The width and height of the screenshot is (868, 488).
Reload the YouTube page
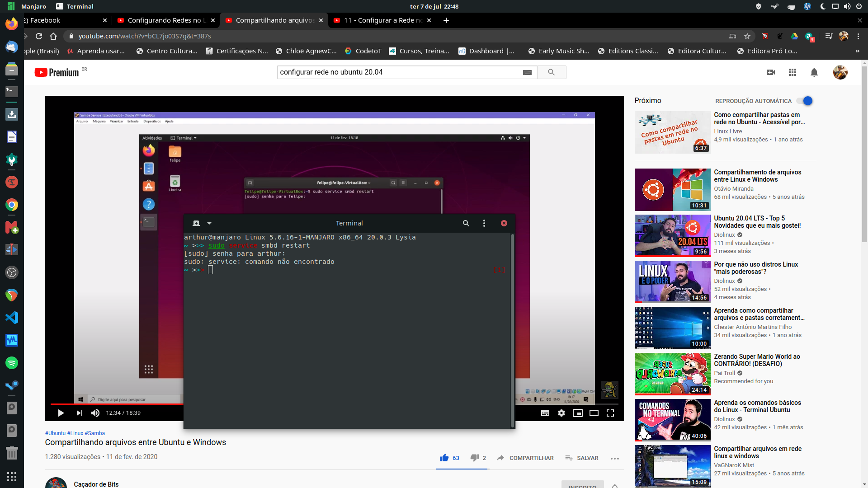[39, 36]
